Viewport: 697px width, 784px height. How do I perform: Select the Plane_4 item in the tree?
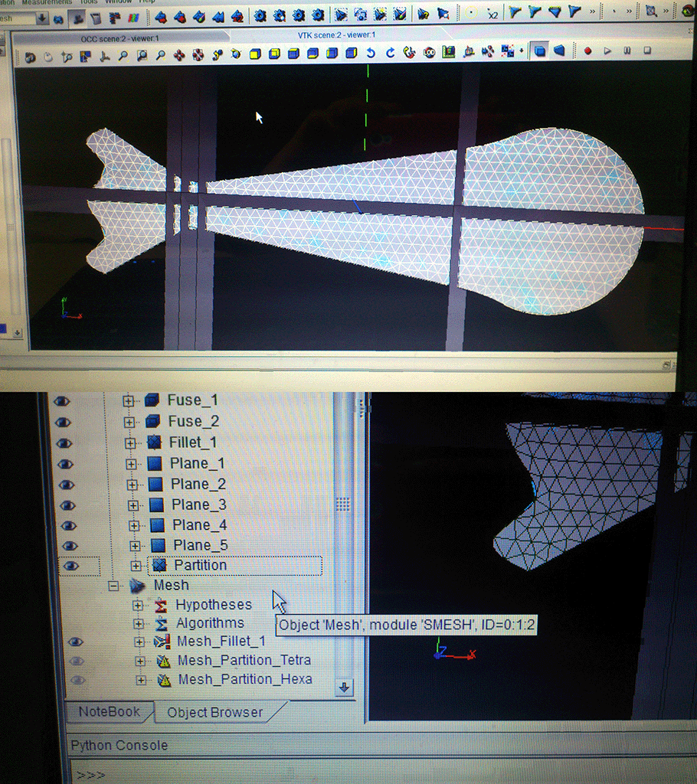coord(200,525)
